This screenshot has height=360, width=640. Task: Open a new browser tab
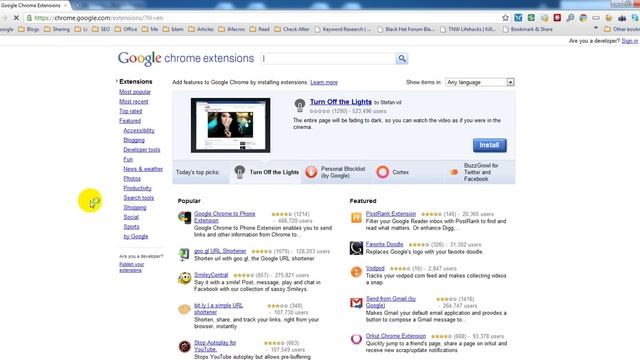click(77, 5)
